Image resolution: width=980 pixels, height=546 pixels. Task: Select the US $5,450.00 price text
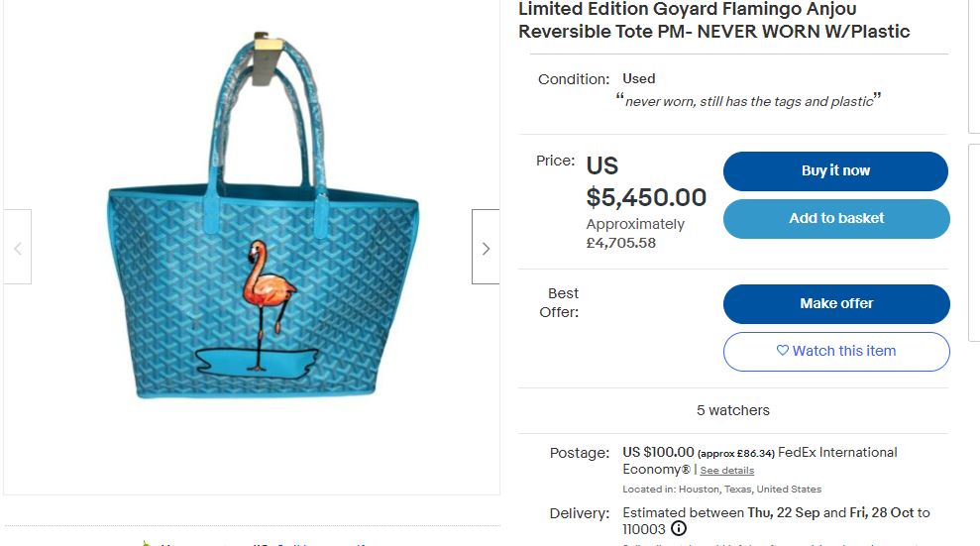pos(646,181)
